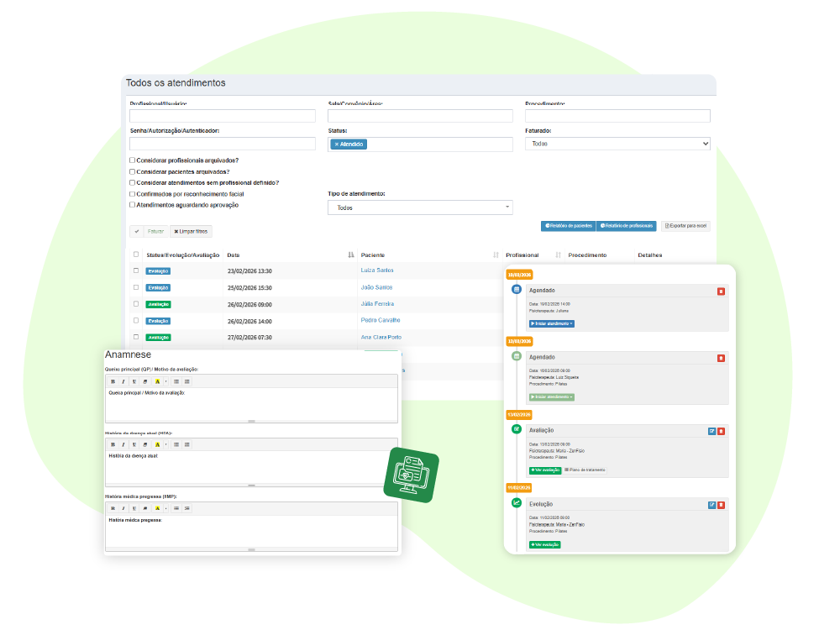Click the Queixa principal text area
Screen dimensions: 840x630
[x=251, y=405]
